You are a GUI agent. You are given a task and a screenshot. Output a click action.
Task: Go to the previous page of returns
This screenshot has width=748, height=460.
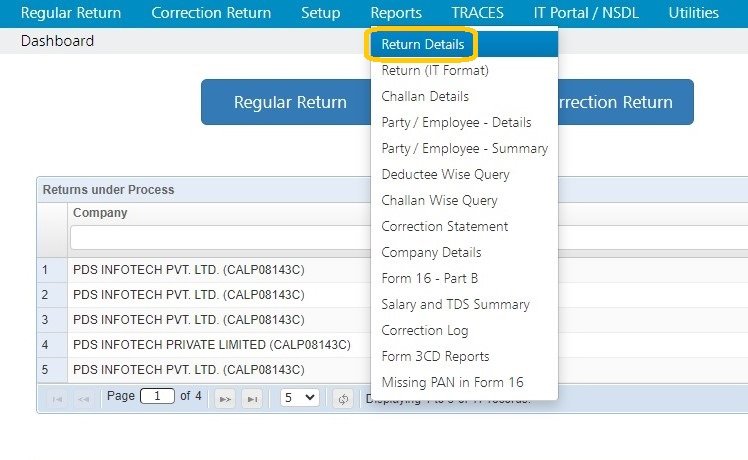tap(83, 398)
